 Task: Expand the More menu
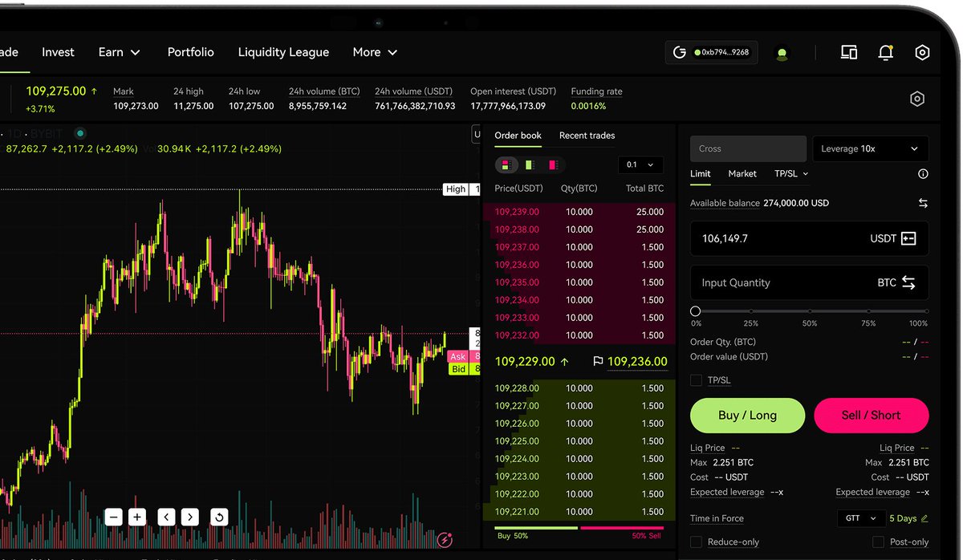point(375,52)
